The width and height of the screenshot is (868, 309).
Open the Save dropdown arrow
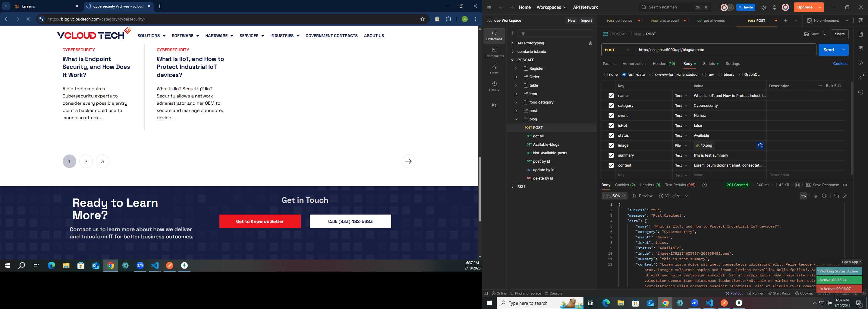coord(825,34)
